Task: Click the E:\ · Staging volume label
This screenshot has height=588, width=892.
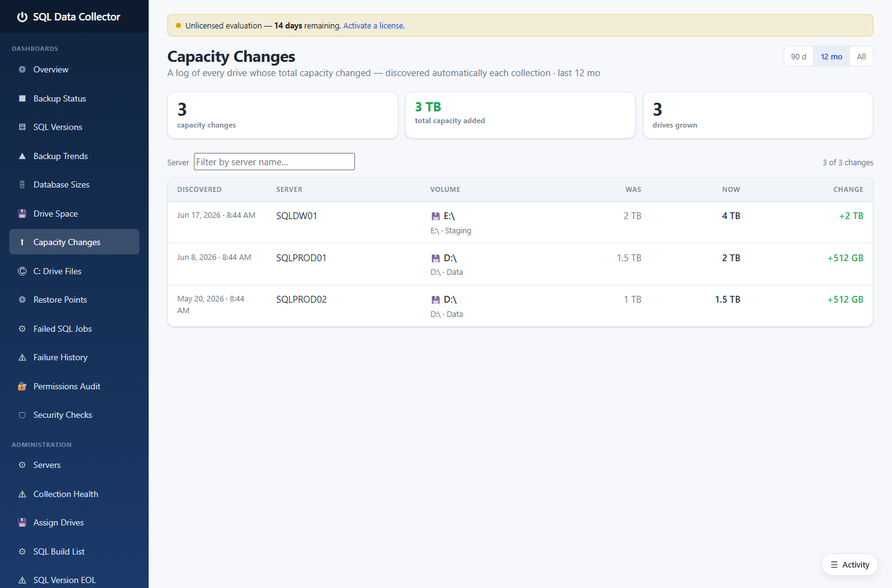Action: (451, 231)
